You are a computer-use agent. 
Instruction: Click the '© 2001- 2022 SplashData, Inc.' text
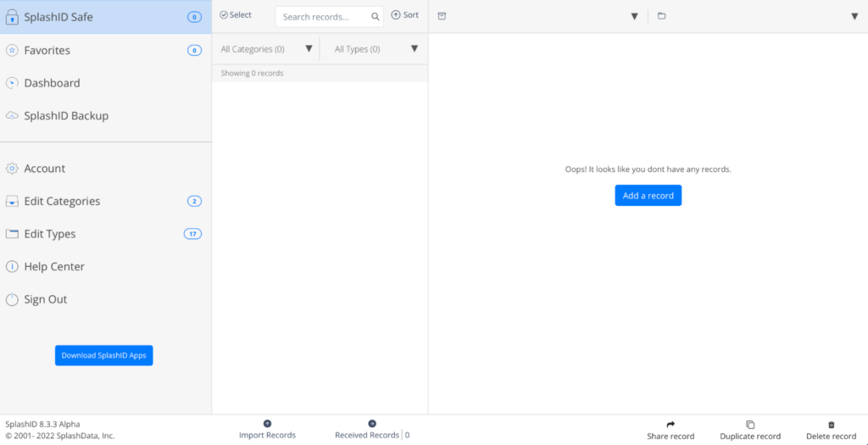click(x=60, y=437)
